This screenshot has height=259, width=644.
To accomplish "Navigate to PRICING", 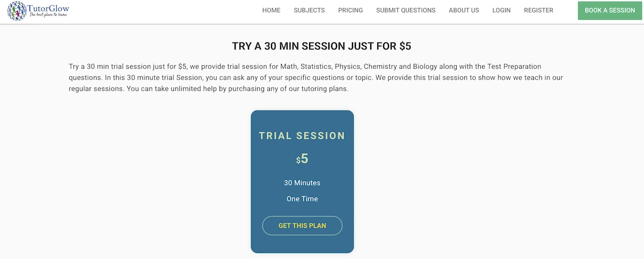I will [350, 10].
